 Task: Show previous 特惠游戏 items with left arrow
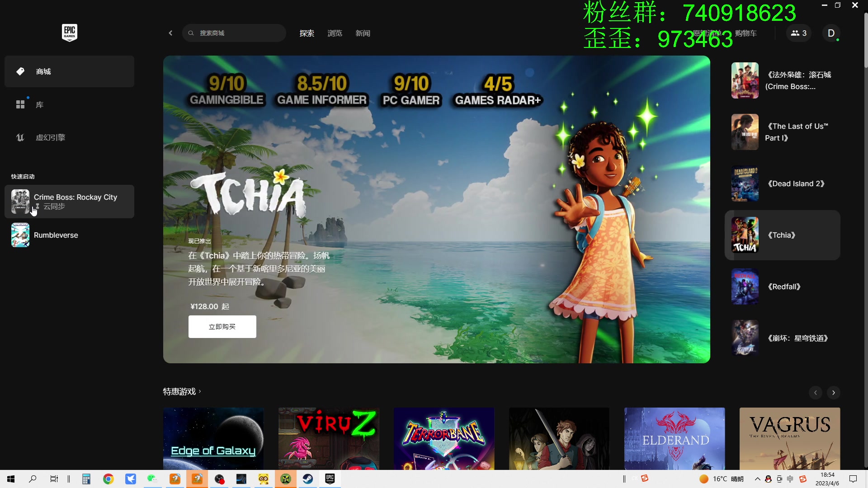point(816,392)
